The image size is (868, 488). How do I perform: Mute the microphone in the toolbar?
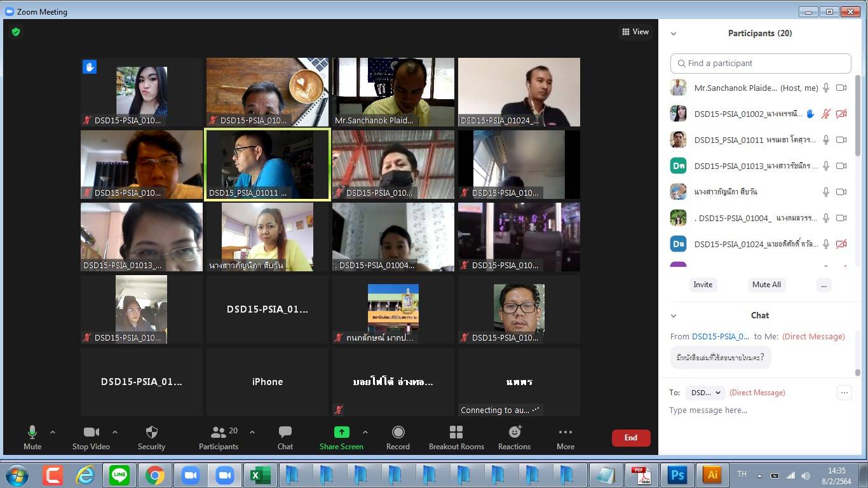[x=32, y=433]
